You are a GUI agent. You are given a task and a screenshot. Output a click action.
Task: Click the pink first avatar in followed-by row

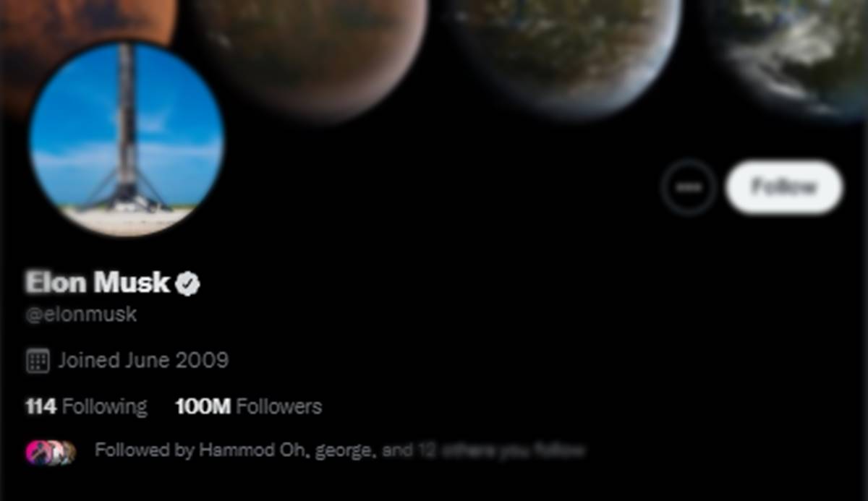36,453
